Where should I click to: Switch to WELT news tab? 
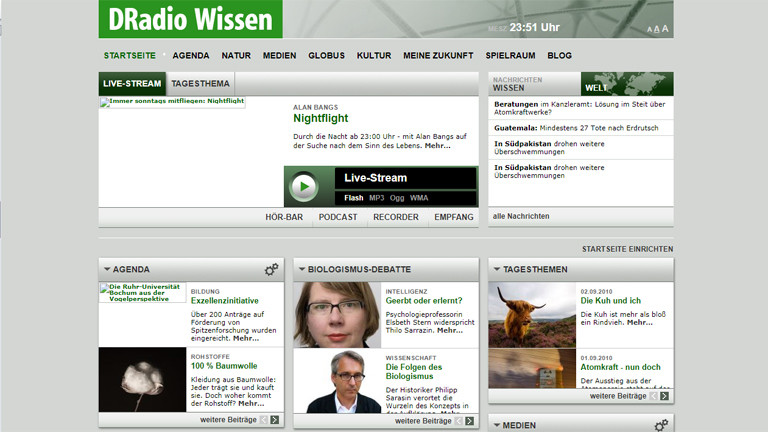click(627, 84)
